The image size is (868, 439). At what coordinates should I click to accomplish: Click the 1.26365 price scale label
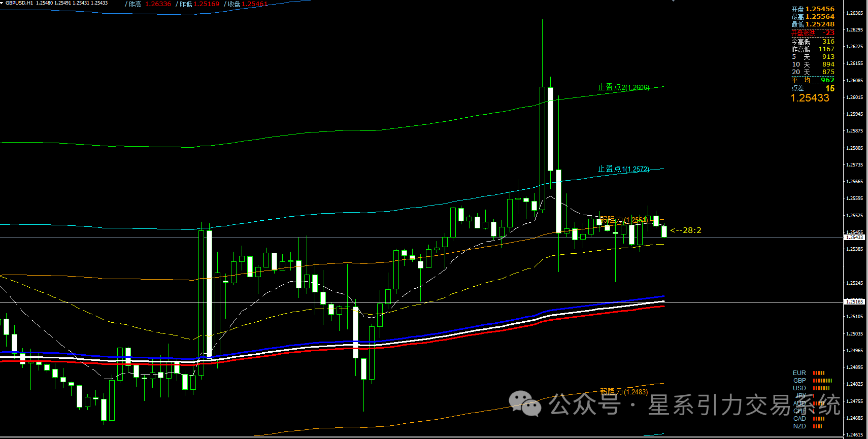(x=854, y=13)
